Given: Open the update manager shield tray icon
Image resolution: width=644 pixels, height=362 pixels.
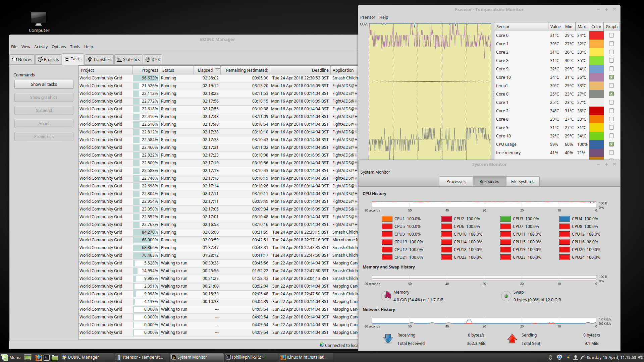Looking at the screenshot, I should pos(559,357).
